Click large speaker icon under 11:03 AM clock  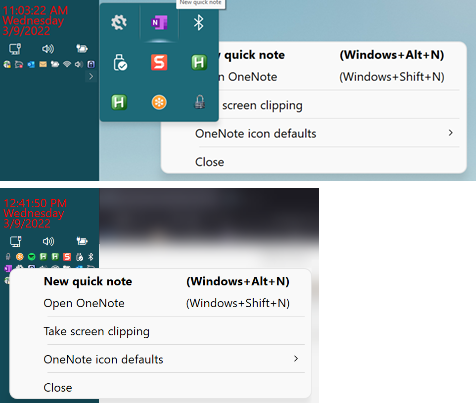click(48, 49)
